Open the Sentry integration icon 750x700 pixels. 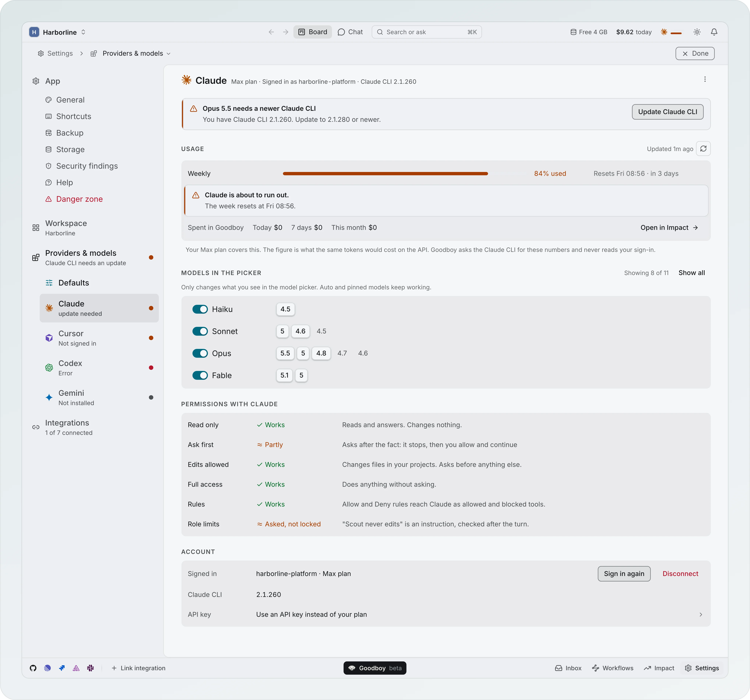click(76, 668)
